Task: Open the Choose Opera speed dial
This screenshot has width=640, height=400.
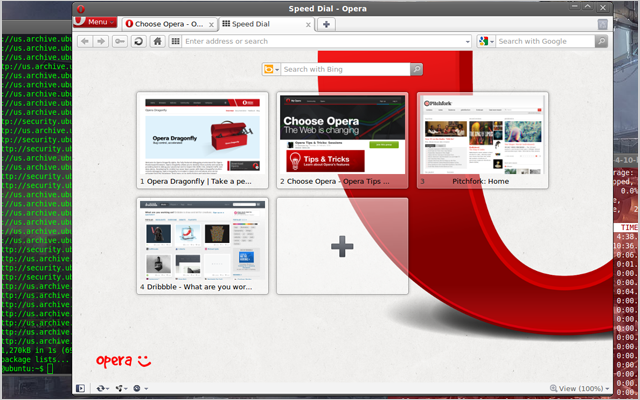Action: coord(342,140)
